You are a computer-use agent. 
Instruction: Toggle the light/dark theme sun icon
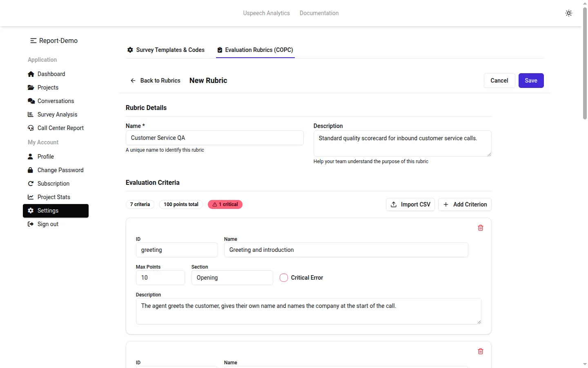click(569, 13)
